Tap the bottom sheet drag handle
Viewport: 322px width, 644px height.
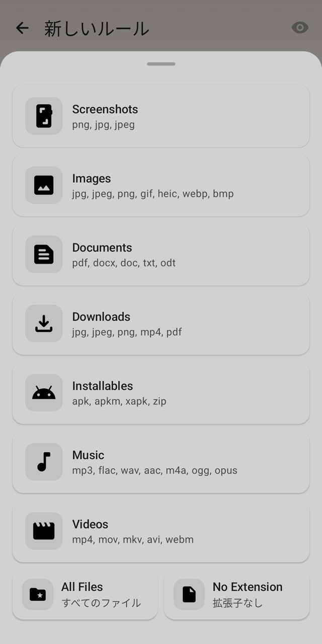[x=161, y=64]
